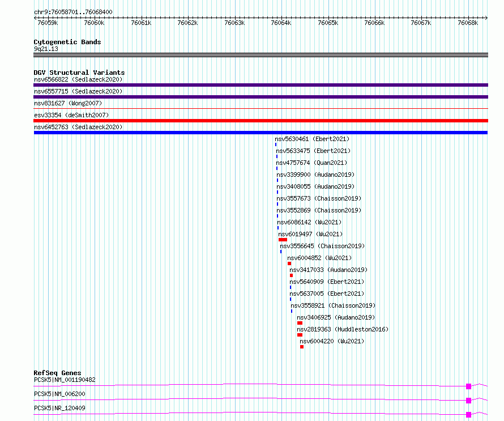Click nsv3406925 (Audano2019) label
This screenshot has height=421, width=504.
click(336, 317)
